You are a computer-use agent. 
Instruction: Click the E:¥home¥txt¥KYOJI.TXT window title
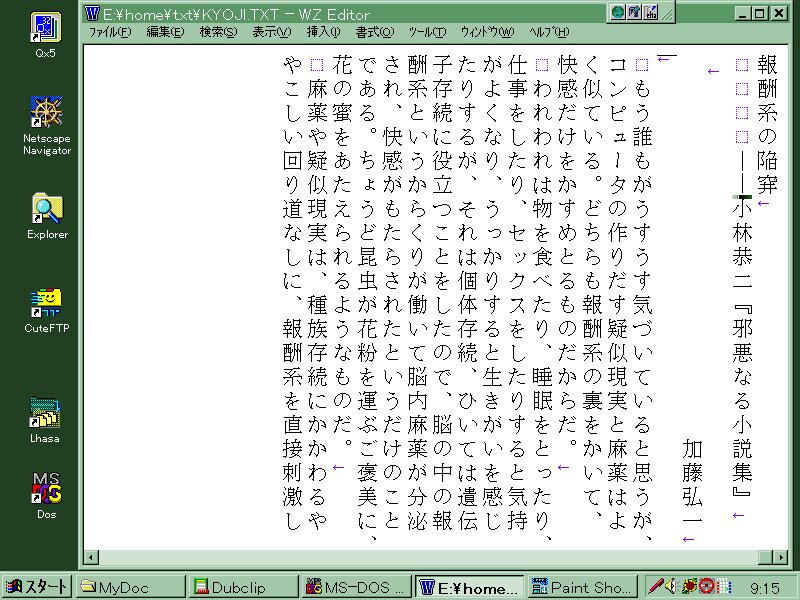[x=236, y=14]
